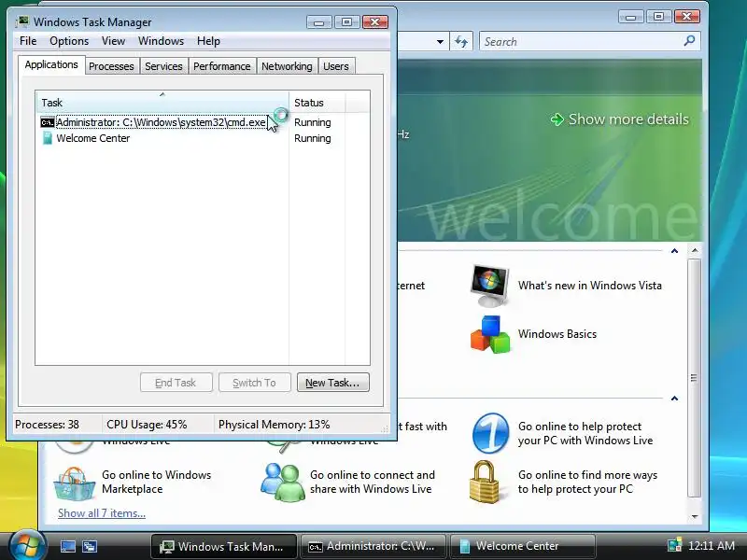Open the File menu in Task Manager
The image size is (747, 560).
click(28, 41)
